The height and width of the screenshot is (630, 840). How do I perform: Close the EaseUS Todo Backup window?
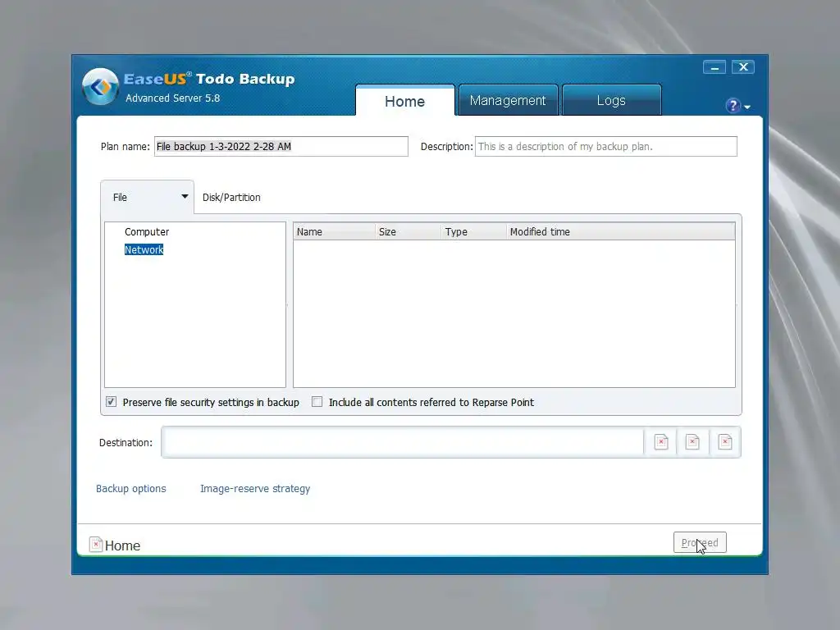[x=743, y=67]
